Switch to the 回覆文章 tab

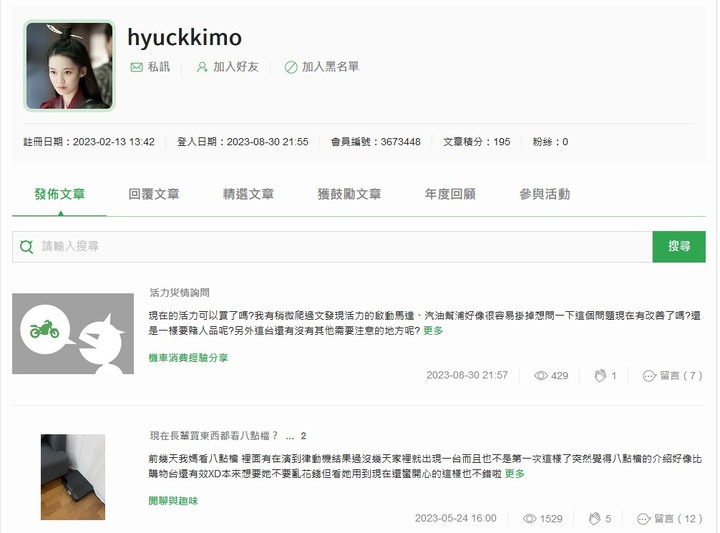154,194
